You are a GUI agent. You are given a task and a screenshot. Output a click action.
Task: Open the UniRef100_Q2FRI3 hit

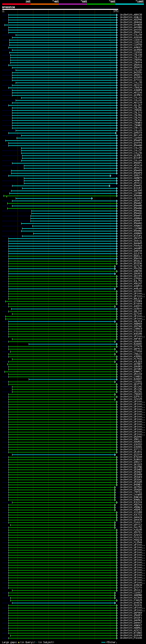point(131,397)
